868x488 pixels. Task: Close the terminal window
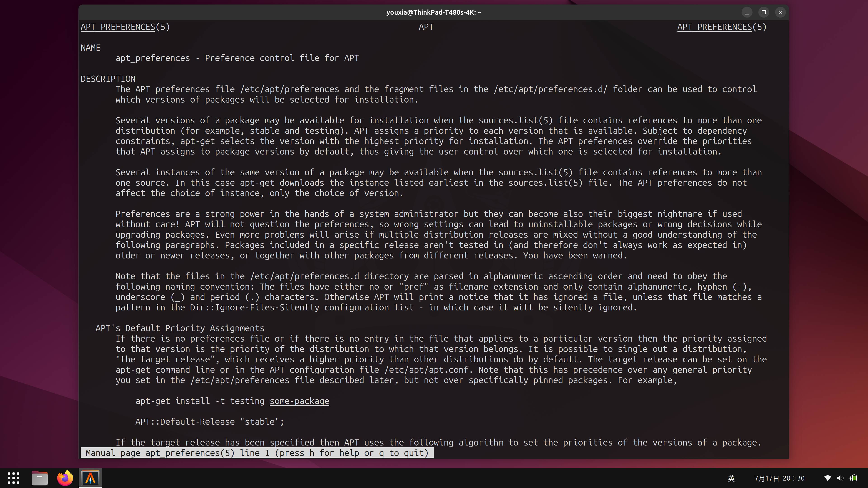click(x=780, y=12)
